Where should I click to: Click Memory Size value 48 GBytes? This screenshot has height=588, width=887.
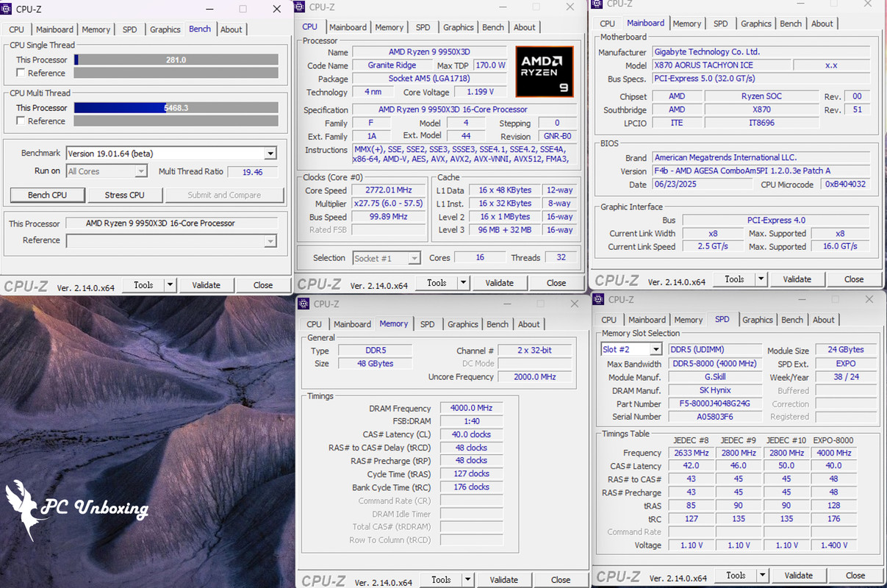[375, 364]
